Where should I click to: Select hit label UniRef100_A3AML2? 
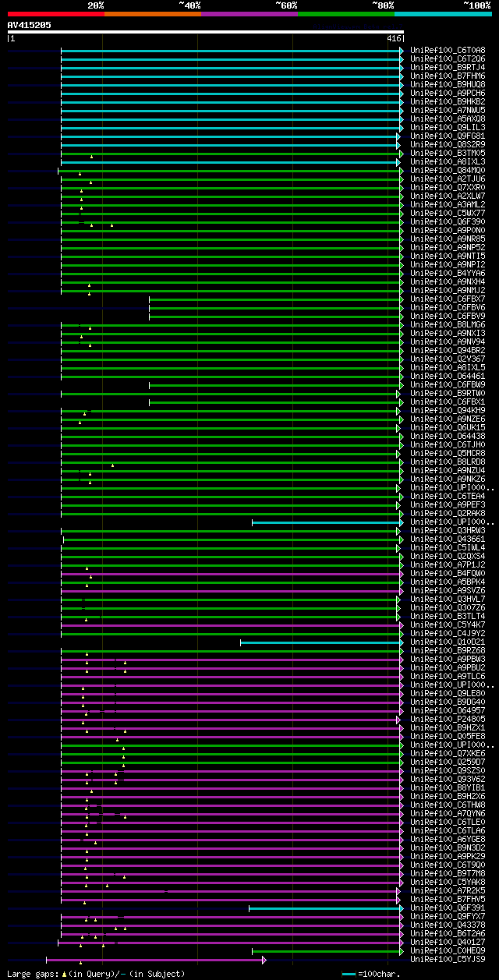coord(448,205)
